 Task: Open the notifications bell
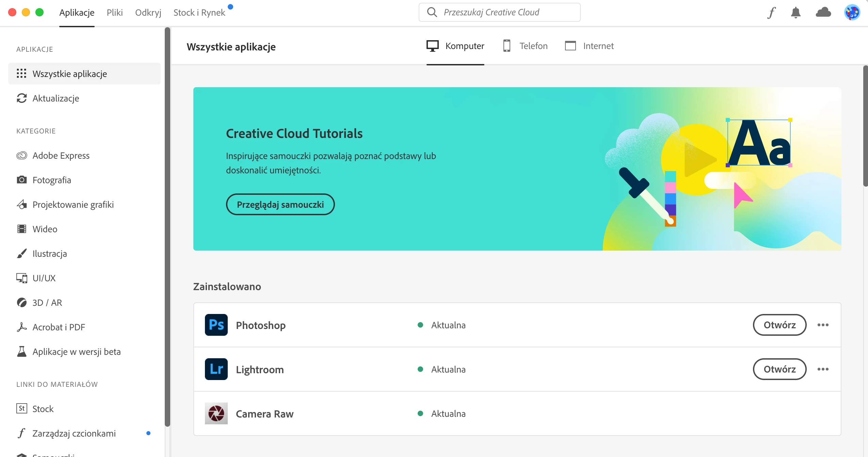pos(795,13)
